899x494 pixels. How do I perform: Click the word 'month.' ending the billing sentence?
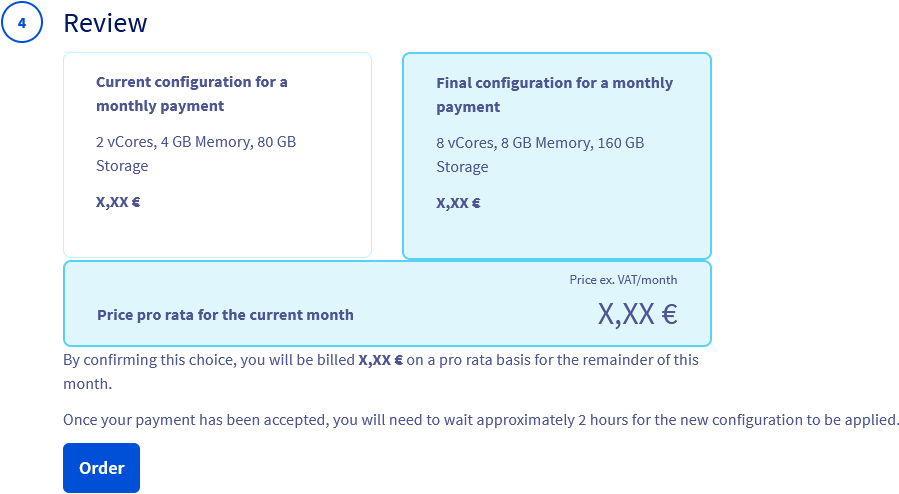(x=87, y=384)
